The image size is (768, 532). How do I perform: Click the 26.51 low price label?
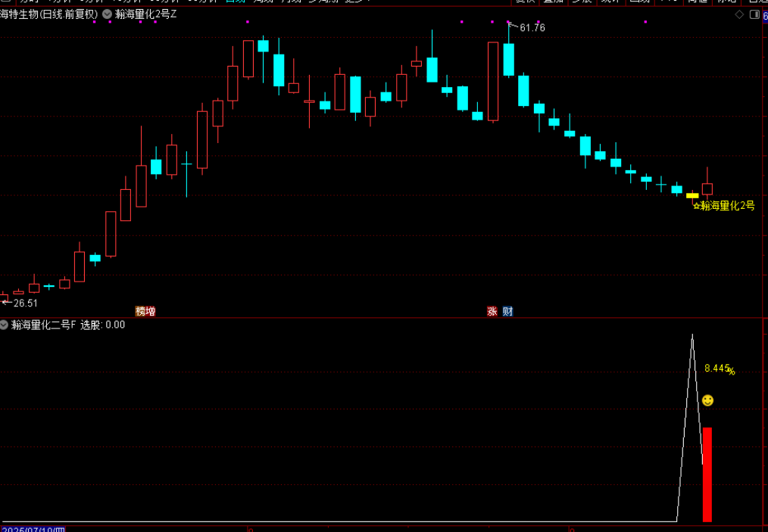tap(25, 303)
